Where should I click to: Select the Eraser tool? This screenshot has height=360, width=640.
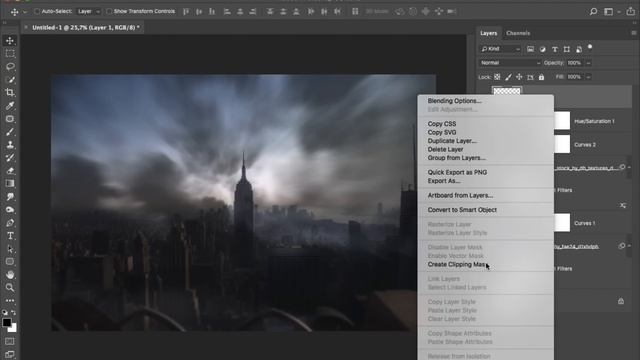point(10,171)
